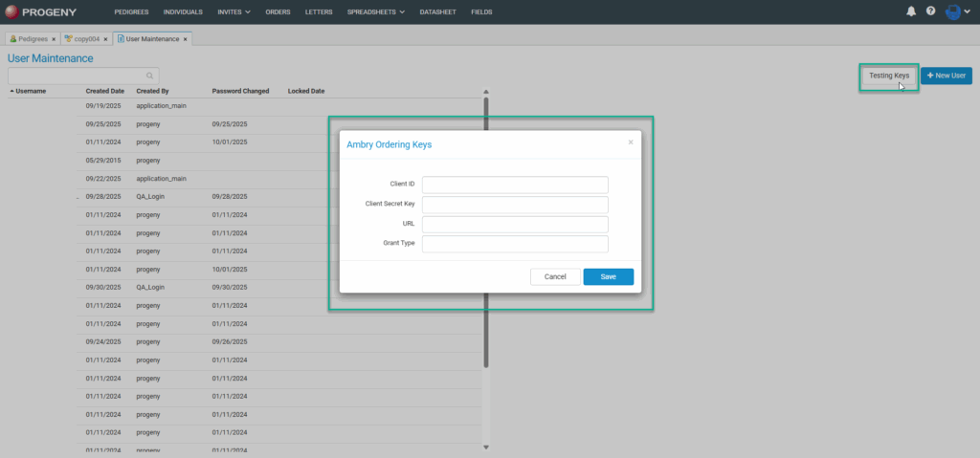Click the Testing Keys button

(888, 76)
